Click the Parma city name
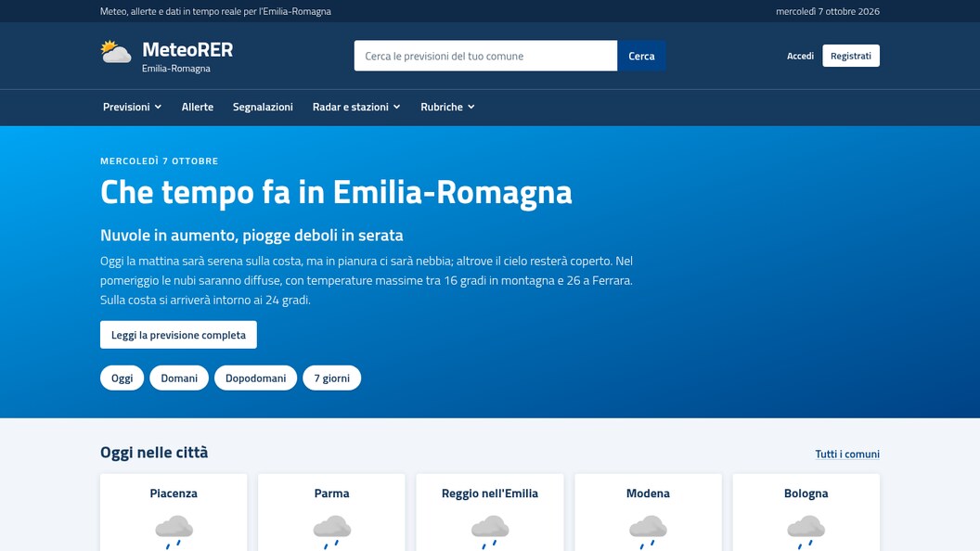This screenshot has width=980, height=551. 332,493
